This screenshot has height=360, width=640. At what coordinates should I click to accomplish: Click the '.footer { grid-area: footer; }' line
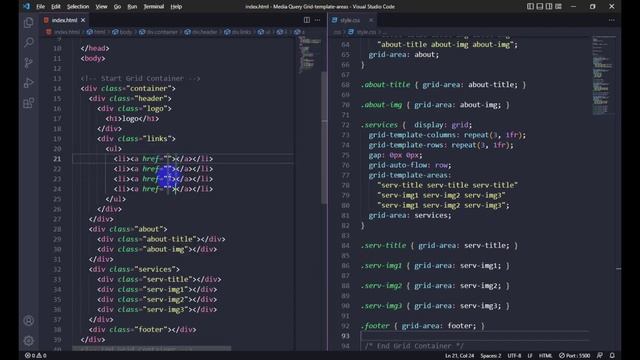tap(422, 326)
